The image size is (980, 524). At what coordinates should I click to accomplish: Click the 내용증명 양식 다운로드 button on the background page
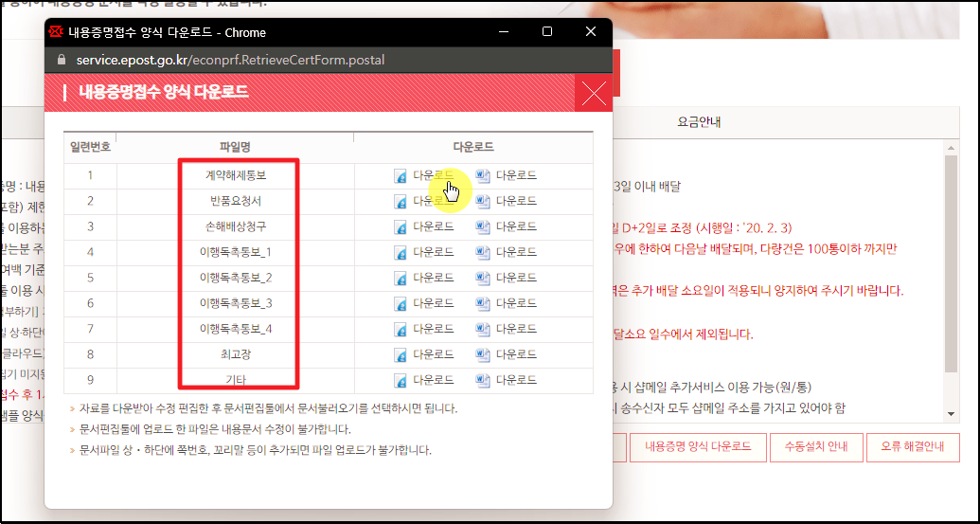click(x=698, y=447)
